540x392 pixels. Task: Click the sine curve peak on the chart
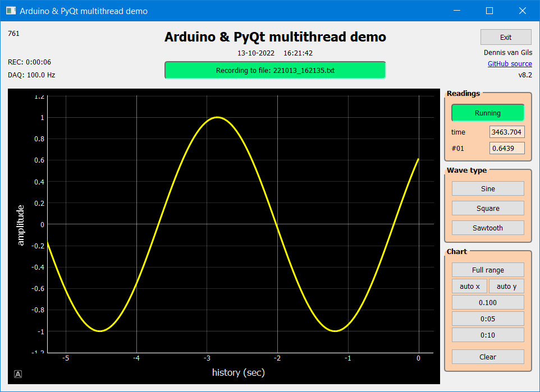point(217,118)
